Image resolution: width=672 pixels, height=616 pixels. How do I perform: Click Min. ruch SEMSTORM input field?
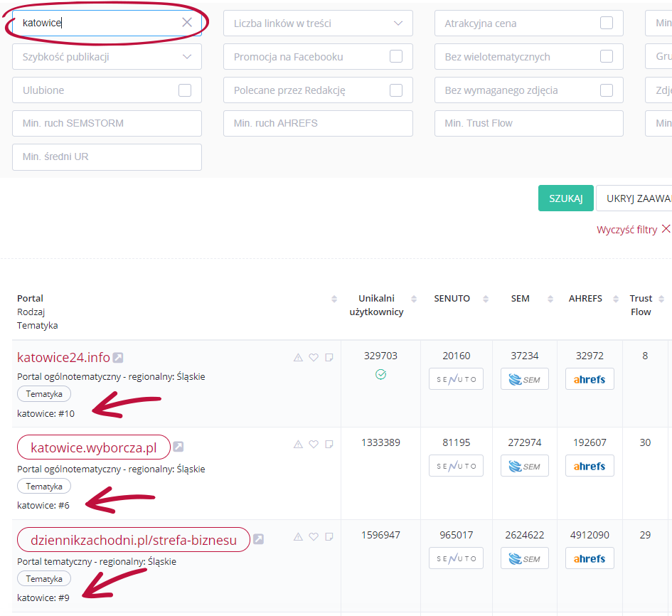[x=107, y=124]
